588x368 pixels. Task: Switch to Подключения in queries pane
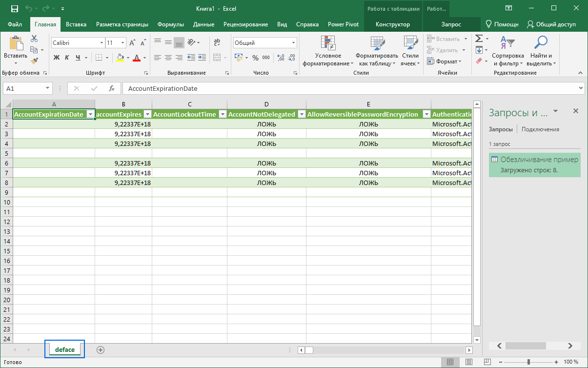pos(540,129)
